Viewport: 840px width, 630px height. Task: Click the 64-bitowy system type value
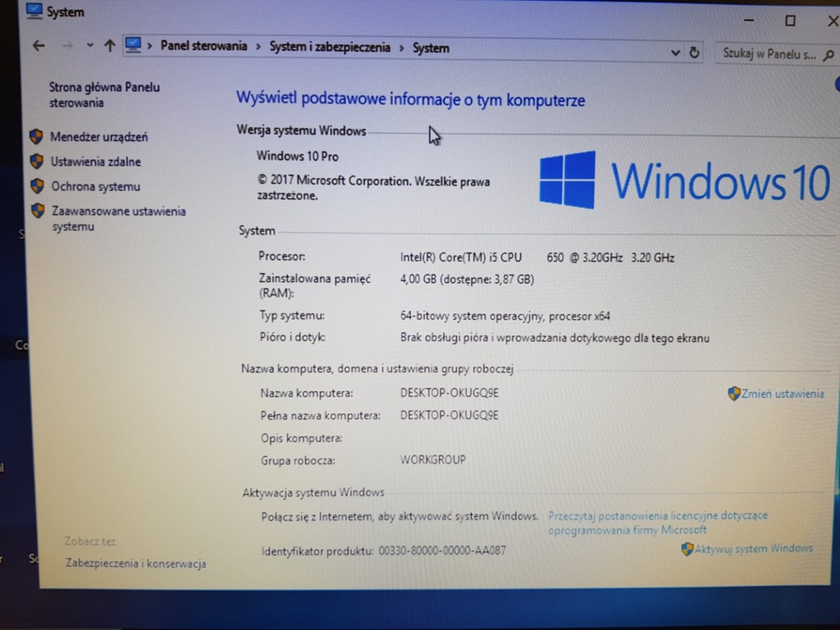pyautogui.click(x=505, y=316)
